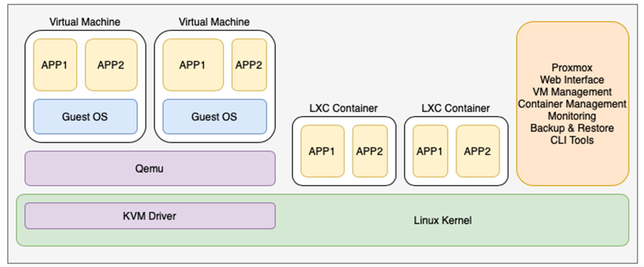Click Guest OS in first Virtual Machine
The width and height of the screenshot is (644, 267).
[85, 117]
